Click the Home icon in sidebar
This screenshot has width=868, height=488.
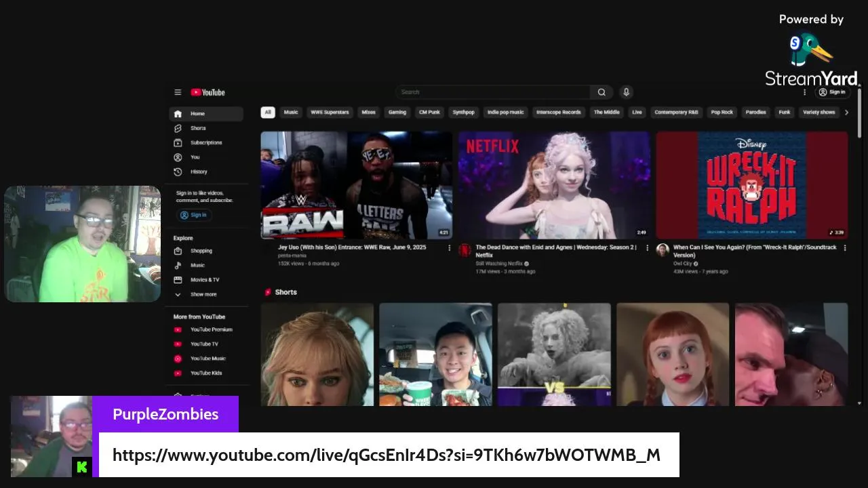click(178, 114)
